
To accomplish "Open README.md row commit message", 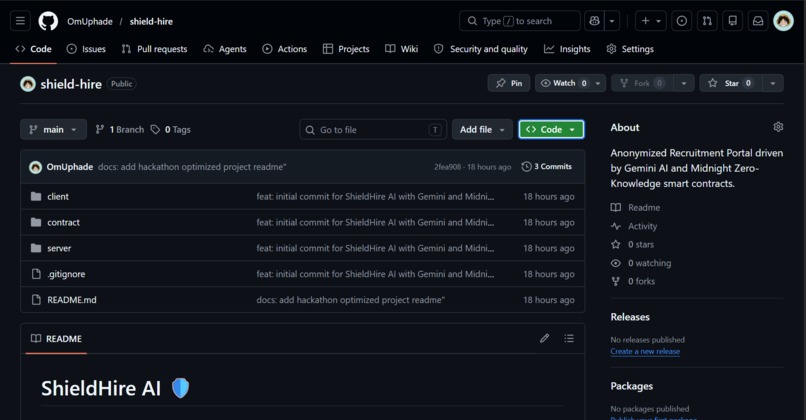I will pyautogui.click(x=351, y=300).
